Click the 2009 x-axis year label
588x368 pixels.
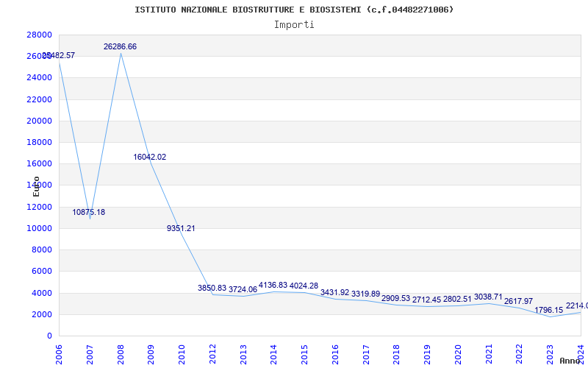151,355
